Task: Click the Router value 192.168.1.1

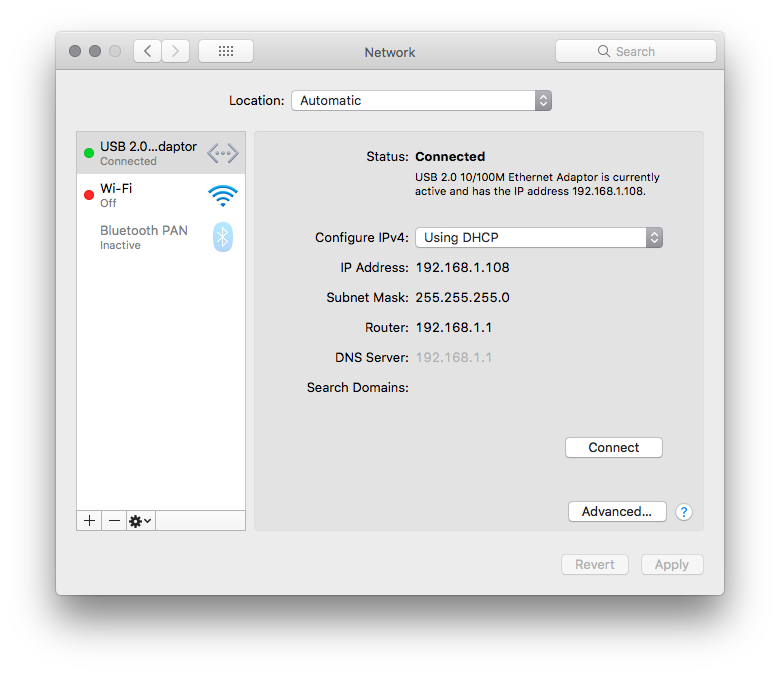Action: coord(454,327)
